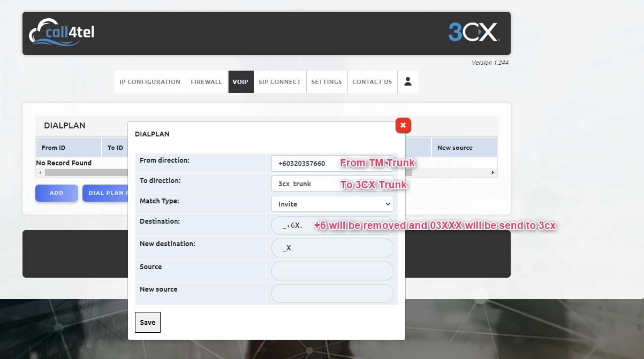The width and height of the screenshot is (644, 359).
Task: Switch to the Firewall tab
Action: tap(206, 82)
